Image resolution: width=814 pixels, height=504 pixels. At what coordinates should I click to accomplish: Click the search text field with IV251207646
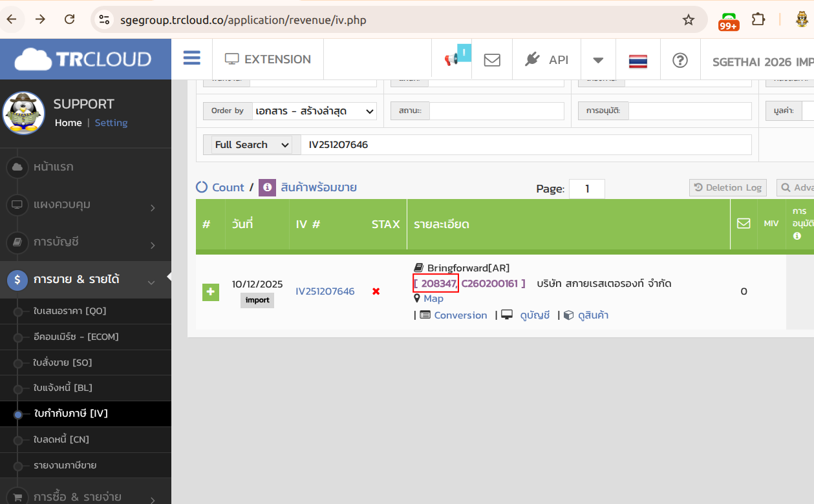(x=526, y=145)
